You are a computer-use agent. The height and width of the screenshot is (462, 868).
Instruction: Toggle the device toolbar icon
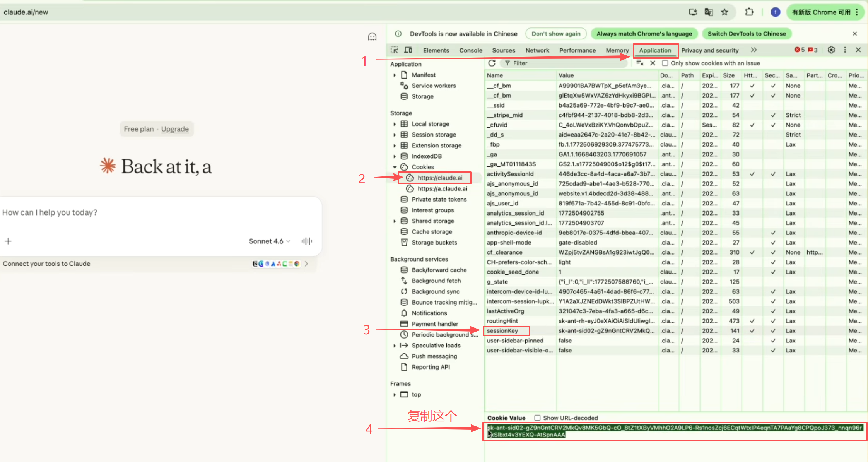click(x=408, y=50)
